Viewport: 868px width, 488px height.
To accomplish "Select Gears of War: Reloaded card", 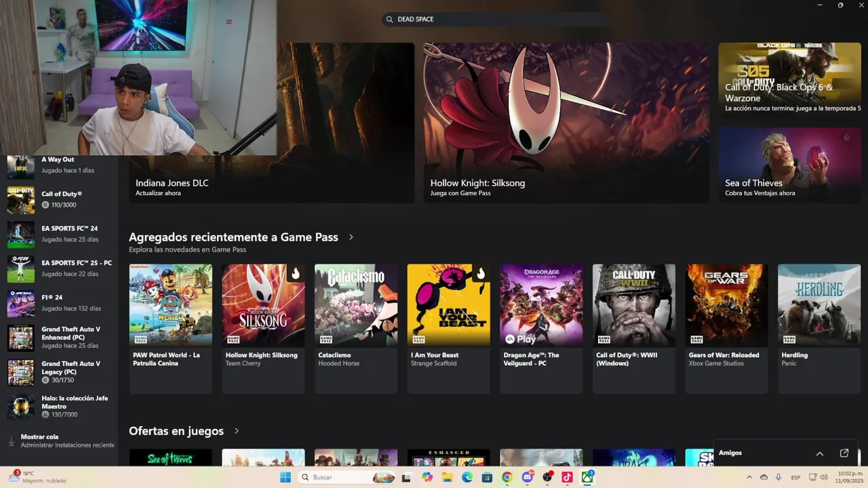I will point(726,329).
